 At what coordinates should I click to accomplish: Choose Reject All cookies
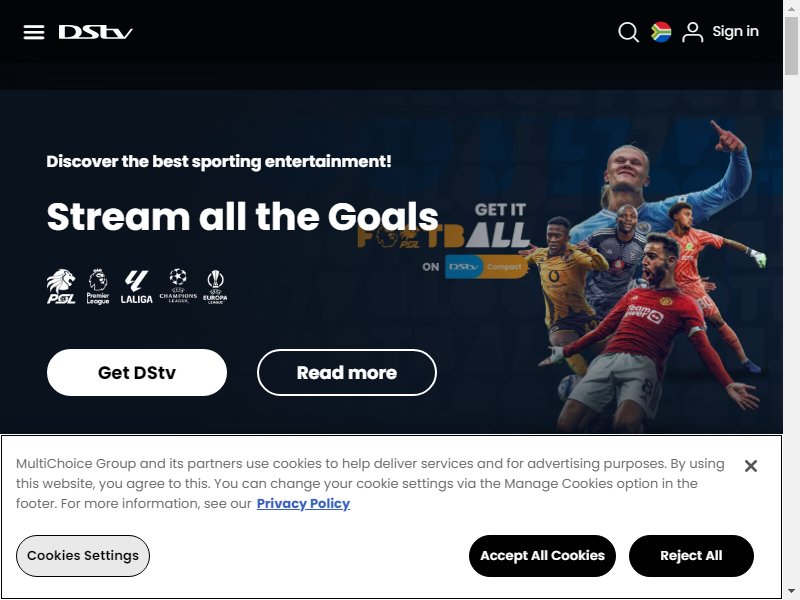click(691, 556)
